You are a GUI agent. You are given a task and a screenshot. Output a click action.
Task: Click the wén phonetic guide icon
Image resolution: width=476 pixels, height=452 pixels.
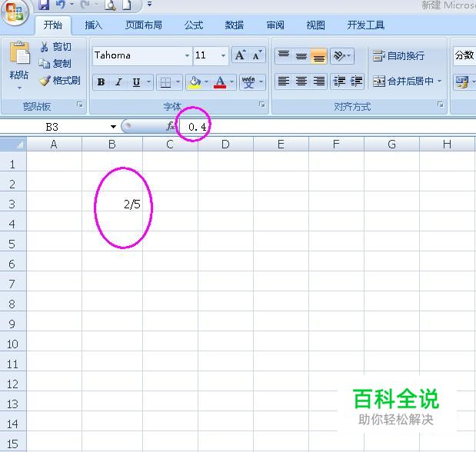click(x=248, y=82)
